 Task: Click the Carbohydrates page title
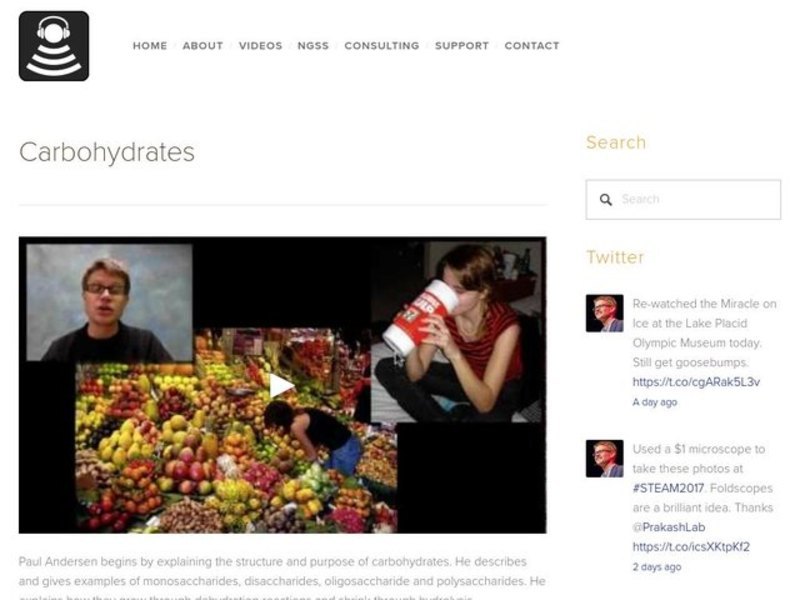pyautogui.click(x=107, y=152)
